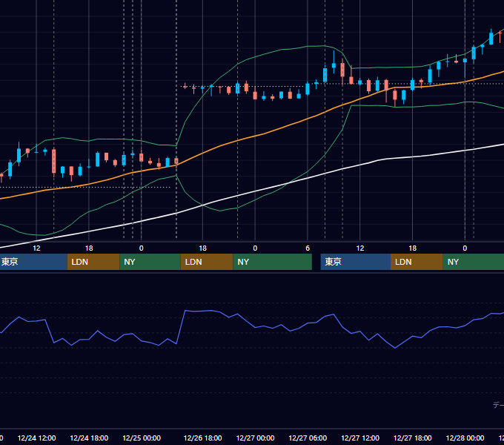Select the NY session block covering 12/28 00:00
The image size is (504, 445).
(x=474, y=262)
